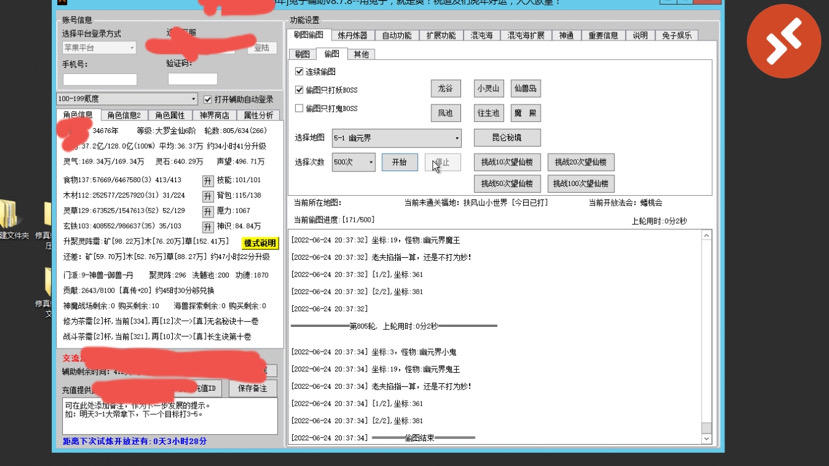Click the 升 button beside 灵草 row
Image resolution: width=829 pixels, height=466 pixels.
(x=207, y=212)
